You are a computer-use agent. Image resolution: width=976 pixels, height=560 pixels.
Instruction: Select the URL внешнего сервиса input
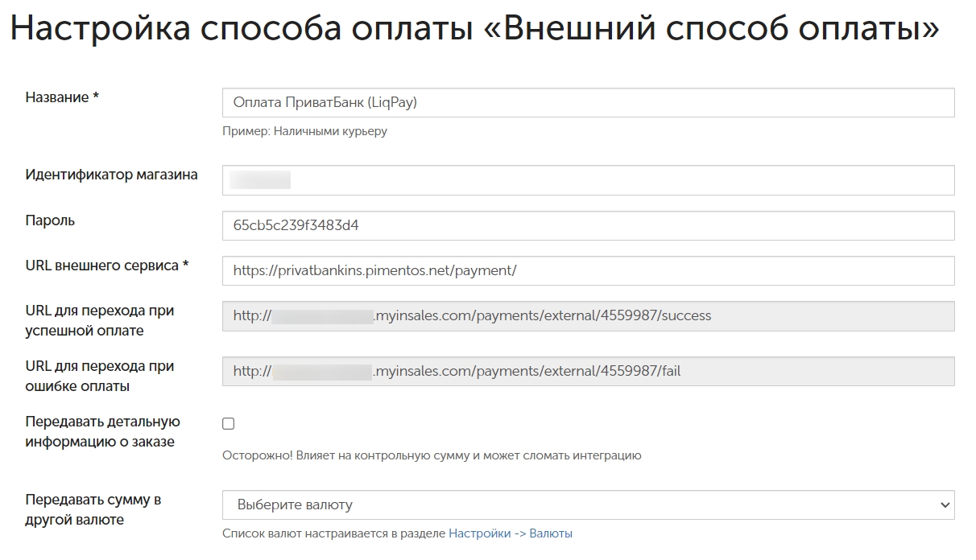588,270
